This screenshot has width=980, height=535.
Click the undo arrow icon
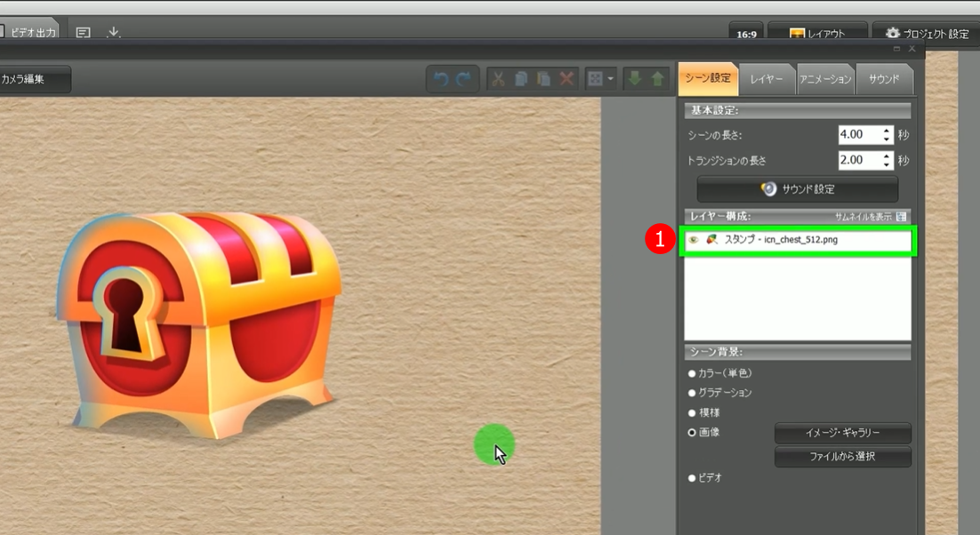(440, 79)
